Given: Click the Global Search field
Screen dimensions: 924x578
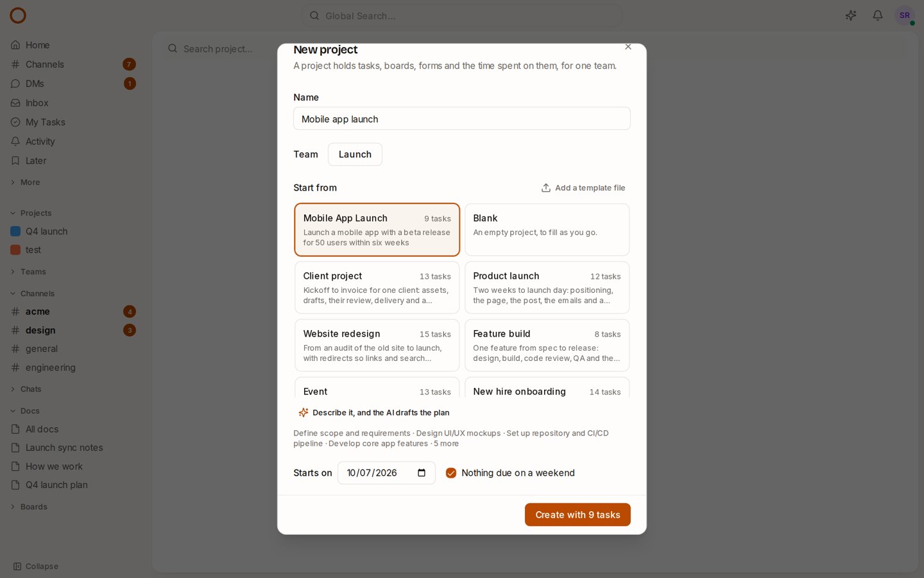Looking at the screenshot, I should coord(462,15).
